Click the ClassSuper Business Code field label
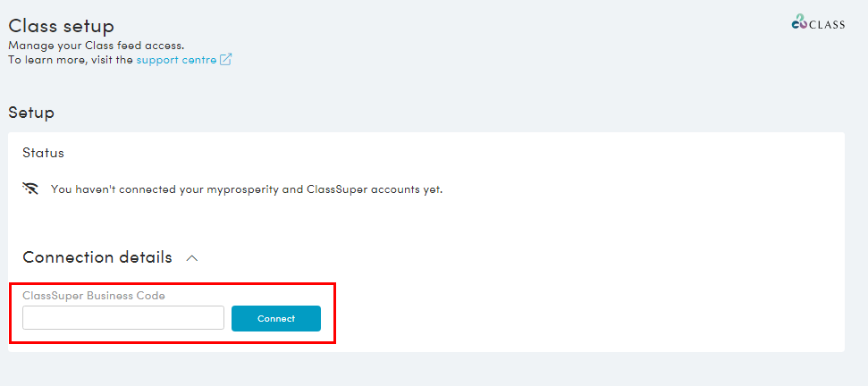The height and width of the screenshot is (386, 868). 94,296
